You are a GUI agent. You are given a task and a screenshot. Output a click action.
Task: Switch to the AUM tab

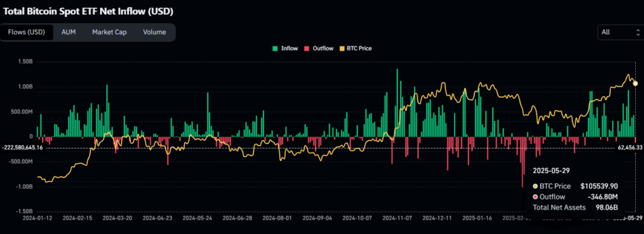pyautogui.click(x=69, y=32)
